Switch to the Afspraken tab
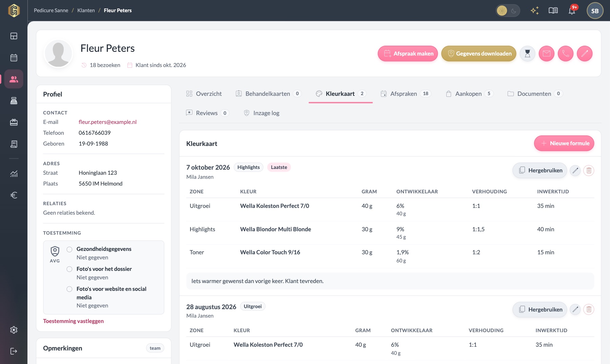Image resolution: width=610 pixels, height=364 pixels. click(406, 94)
